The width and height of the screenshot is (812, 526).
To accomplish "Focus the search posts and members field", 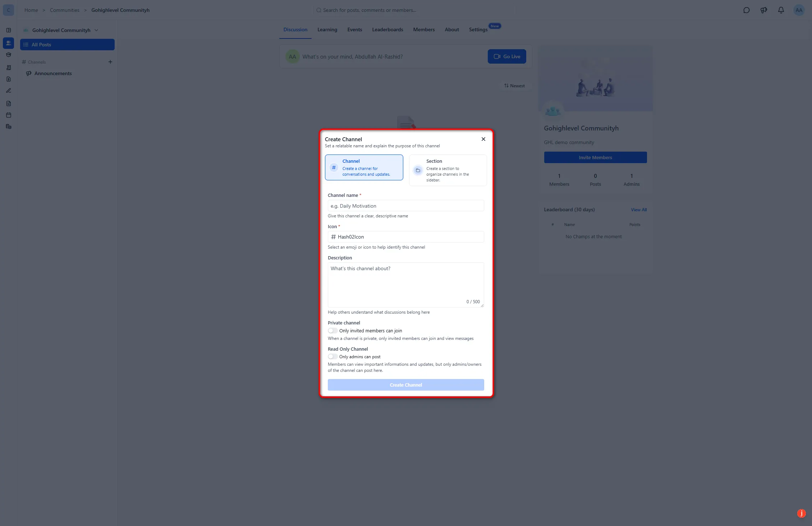I will click(413, 10).
